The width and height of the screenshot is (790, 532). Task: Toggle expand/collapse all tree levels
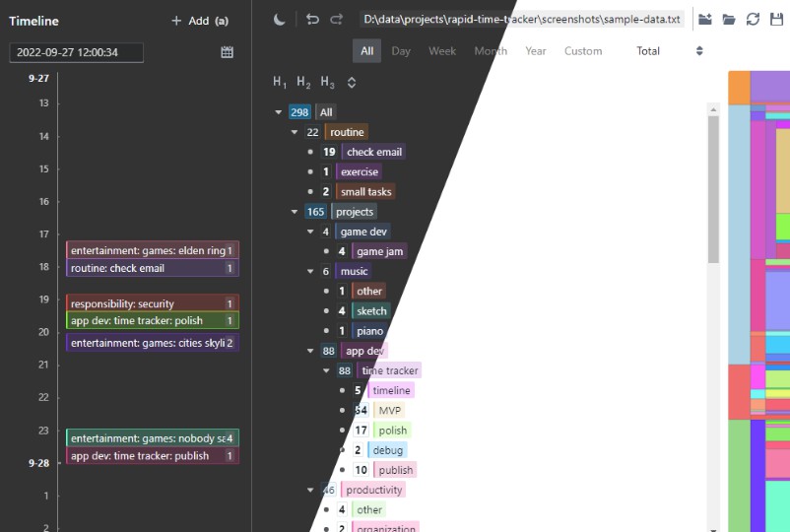click(x=352, y=83)
